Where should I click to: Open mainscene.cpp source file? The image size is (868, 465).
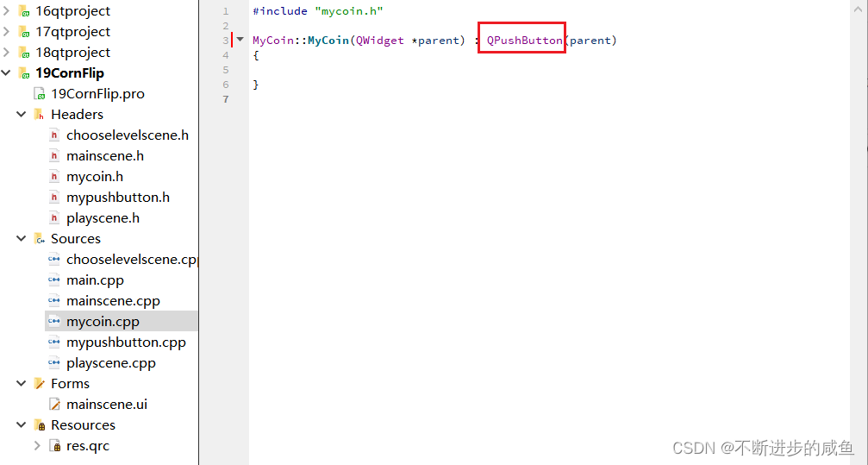click(113, 301)
